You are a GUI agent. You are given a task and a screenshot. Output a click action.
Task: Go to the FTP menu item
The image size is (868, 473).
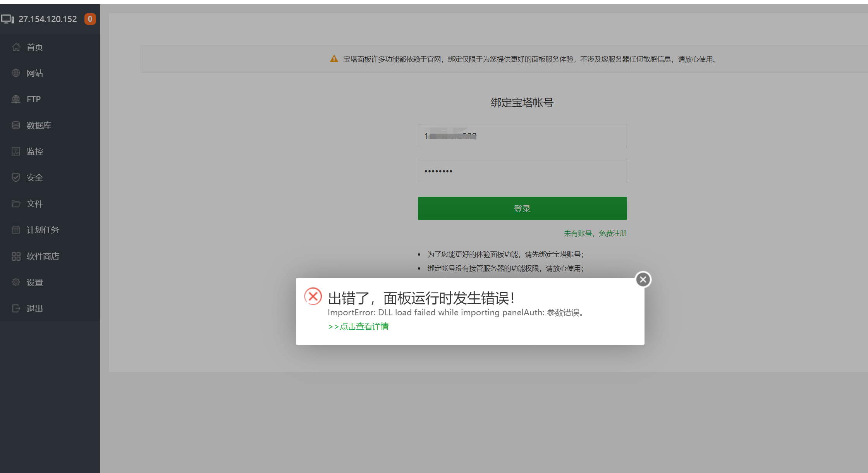click(50, 99)
